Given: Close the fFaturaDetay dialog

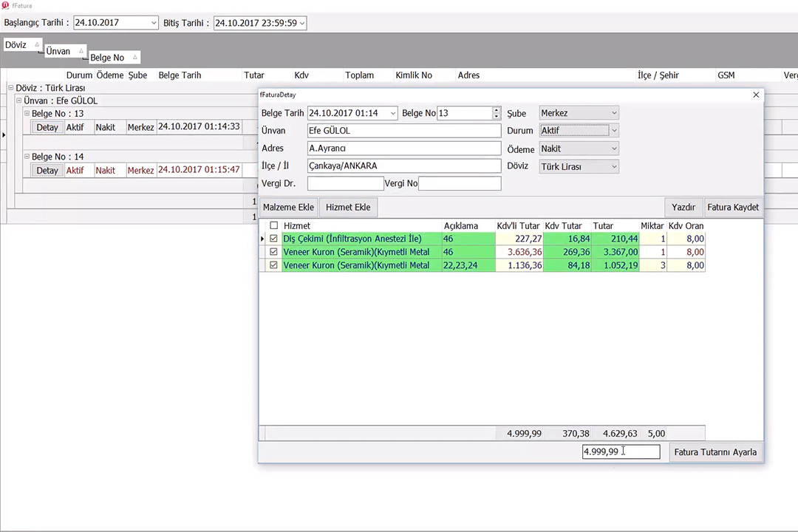Looking at the screenshot, I should point(756,95).
